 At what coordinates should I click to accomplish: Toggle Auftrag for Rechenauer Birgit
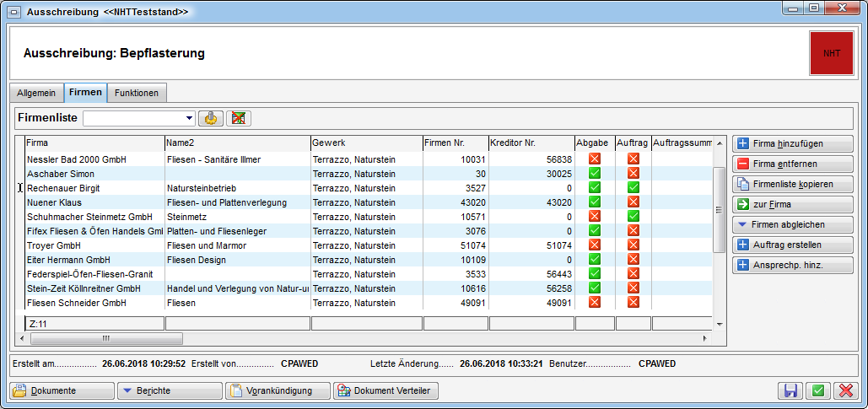633,187
